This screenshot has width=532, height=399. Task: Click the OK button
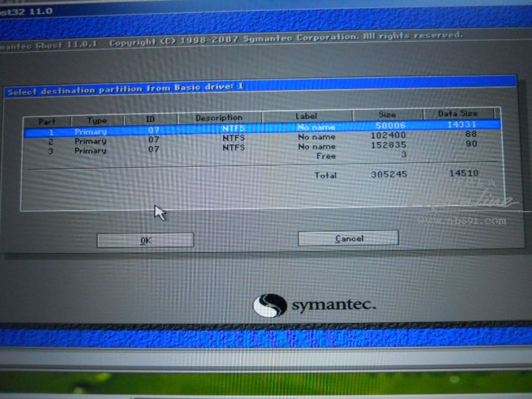[x=145, y=240]
